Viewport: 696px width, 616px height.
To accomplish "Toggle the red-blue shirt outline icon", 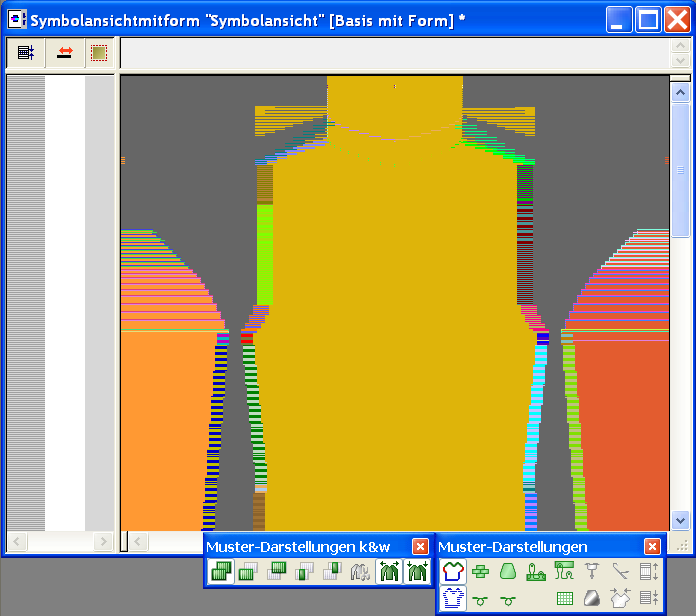I will click(453, 571).
